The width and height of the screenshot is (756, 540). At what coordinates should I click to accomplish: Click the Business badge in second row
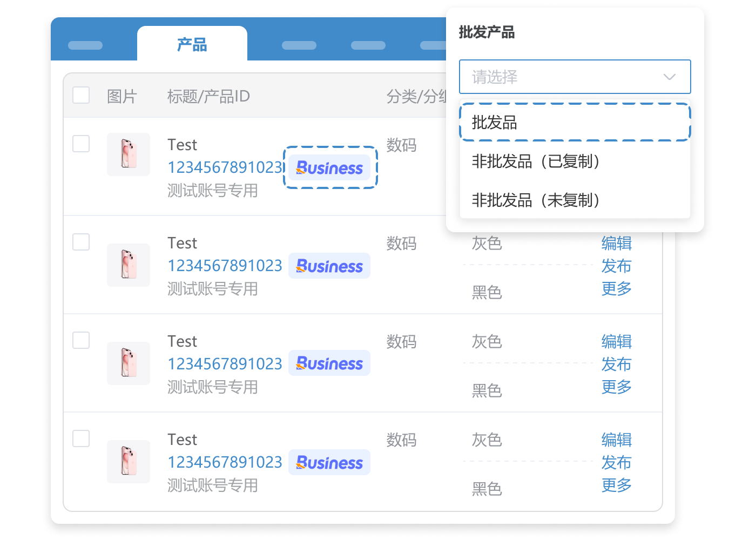329,266
